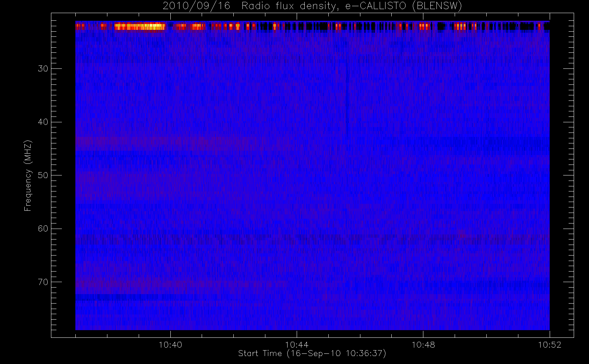
Task: Select the 50 MHz frequency tick label
Action: click(43, 175)
